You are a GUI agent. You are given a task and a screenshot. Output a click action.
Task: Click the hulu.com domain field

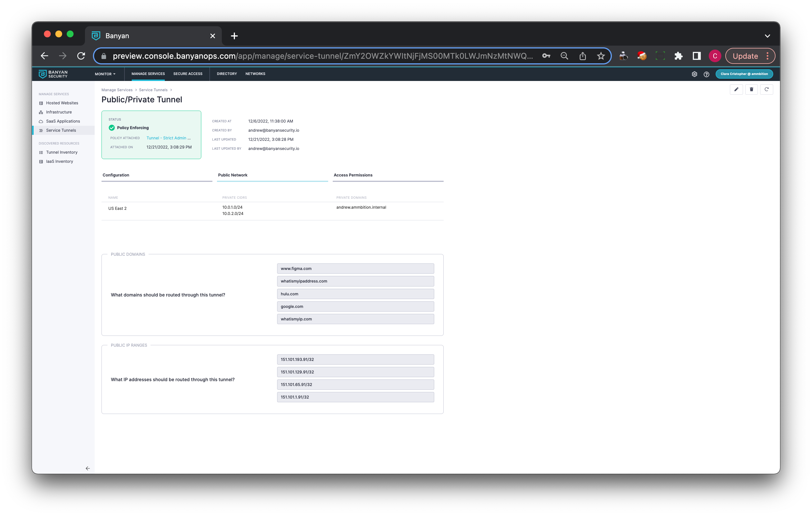[x=355, y=294]
